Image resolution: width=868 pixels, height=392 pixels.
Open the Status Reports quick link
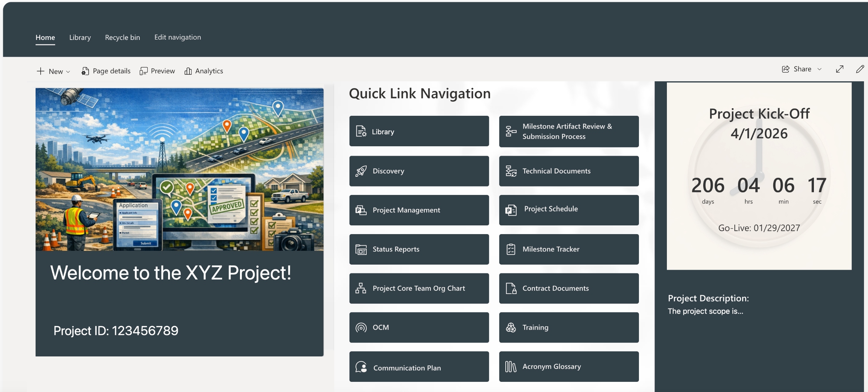[419, 249]
